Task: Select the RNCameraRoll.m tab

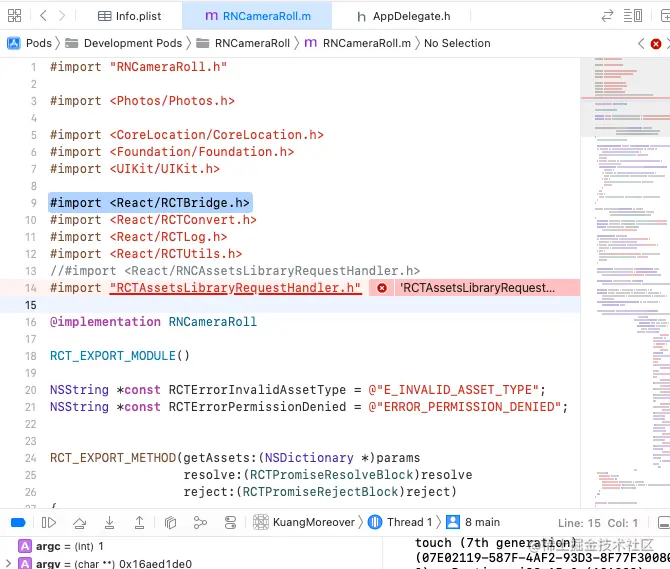Action: pos(258,16)
